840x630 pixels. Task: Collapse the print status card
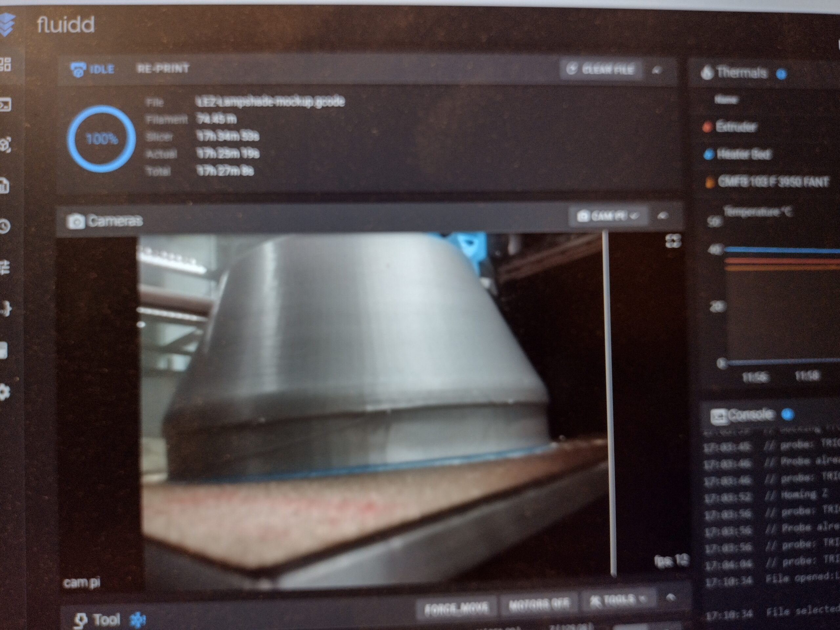[657, 70]
